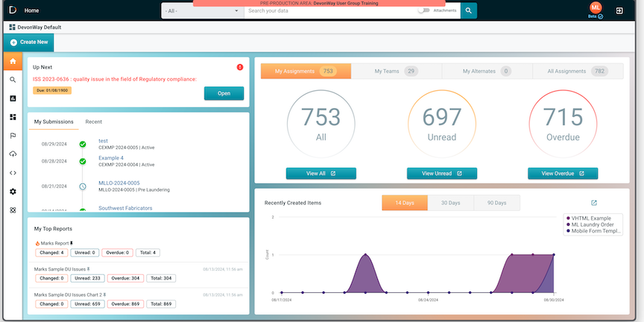Viewport: 644px width, 322px height.
Task: Click the Create New button
Action: tap(29, 42)
